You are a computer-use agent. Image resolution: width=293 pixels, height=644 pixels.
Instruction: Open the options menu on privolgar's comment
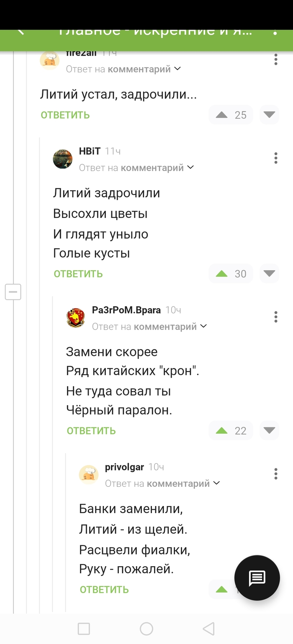click(275, 474)
